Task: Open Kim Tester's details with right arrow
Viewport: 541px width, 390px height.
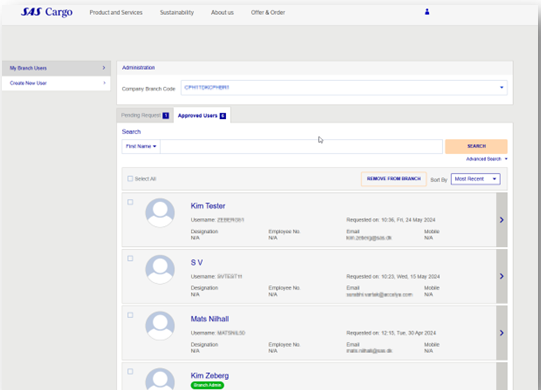Action: tap(502, 220)
